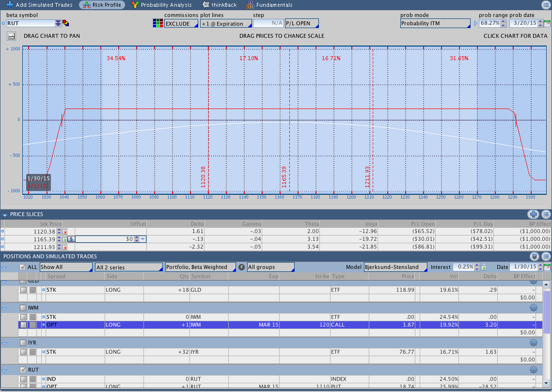Collapse positions list with double-chevron icon
The width and height of the screenshot is (552, 392).
coord(535,256)
